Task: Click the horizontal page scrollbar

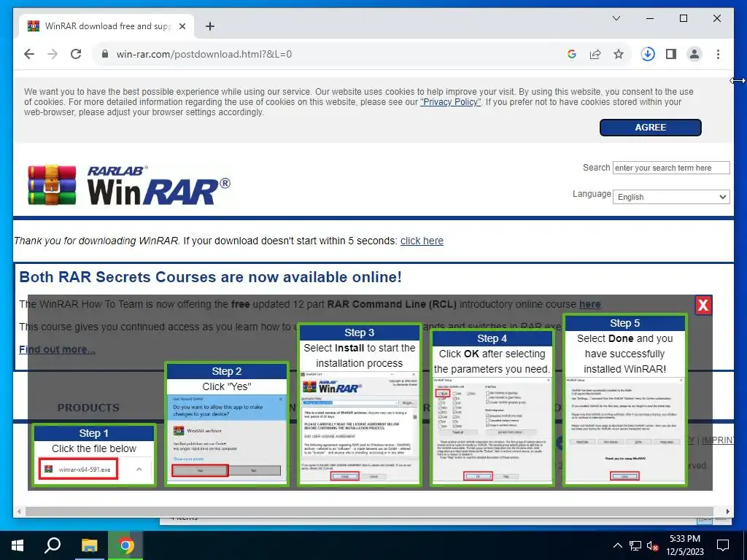Action: point(368,511)
